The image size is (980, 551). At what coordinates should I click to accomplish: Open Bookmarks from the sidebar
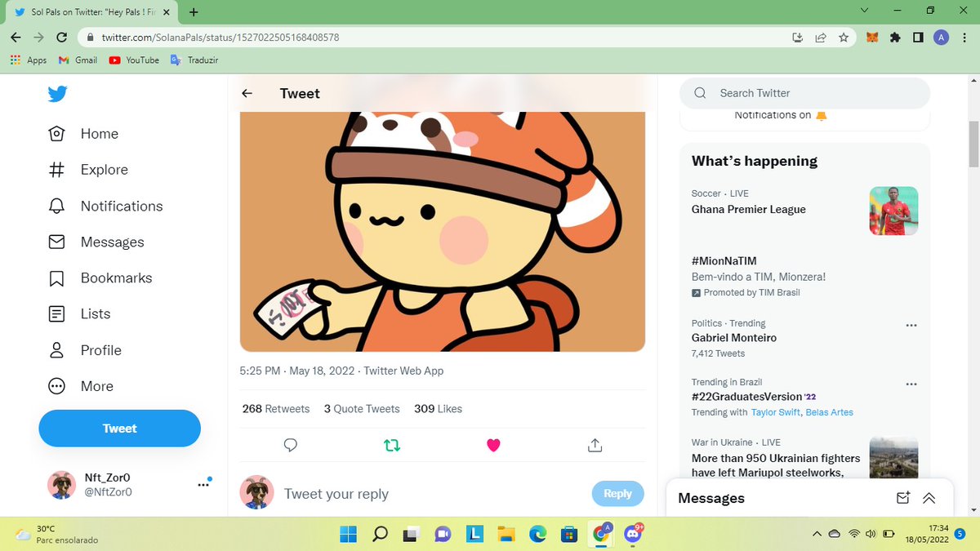[x=100, y=278]
